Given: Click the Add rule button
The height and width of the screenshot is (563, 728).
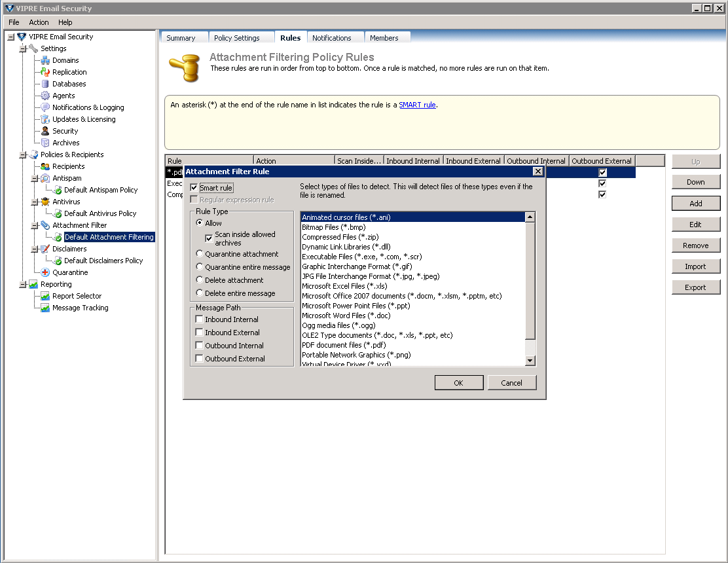Looking at the screenshot, I should pos(695,204).
